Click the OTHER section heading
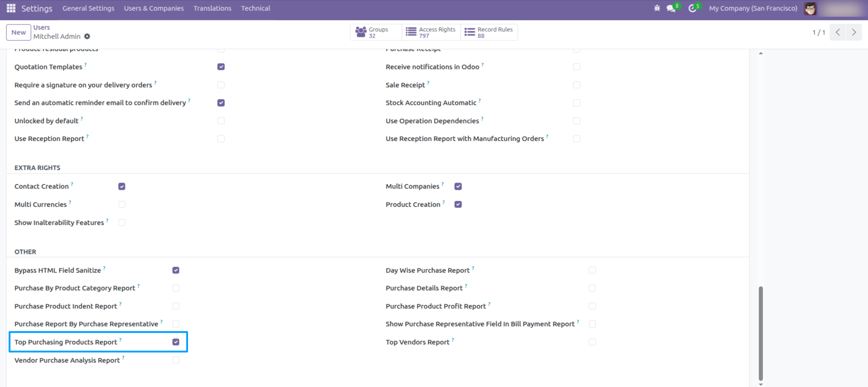Image resolution: width=868 pixels, height=387 pixels. click(x=25, y=252)
